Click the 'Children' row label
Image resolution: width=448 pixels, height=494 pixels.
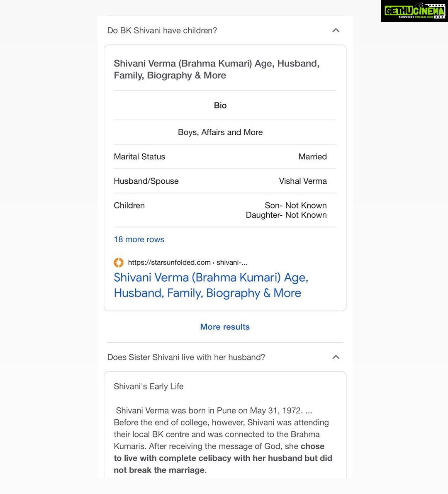coord(129,205)
